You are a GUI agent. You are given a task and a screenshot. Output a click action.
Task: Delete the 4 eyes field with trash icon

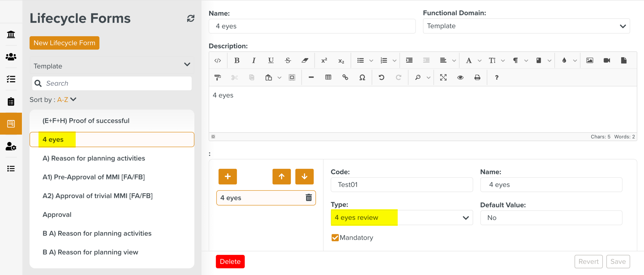(x=308, y=198)
